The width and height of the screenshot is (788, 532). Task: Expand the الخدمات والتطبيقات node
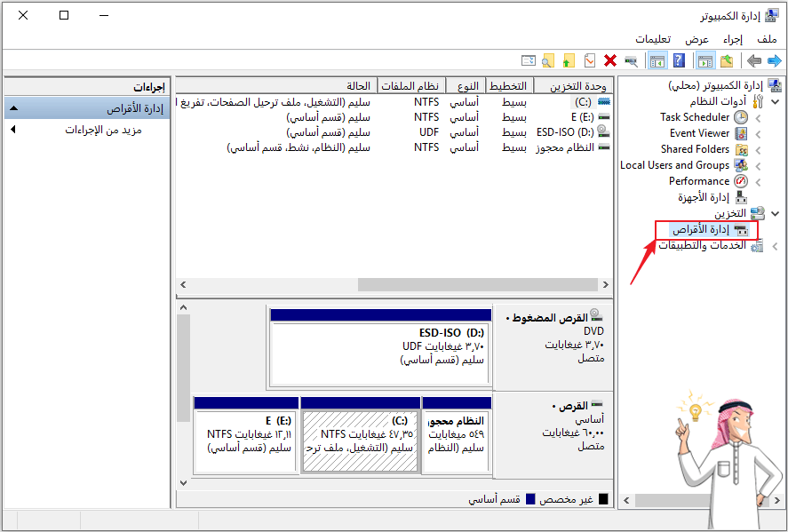pos(775,247)
